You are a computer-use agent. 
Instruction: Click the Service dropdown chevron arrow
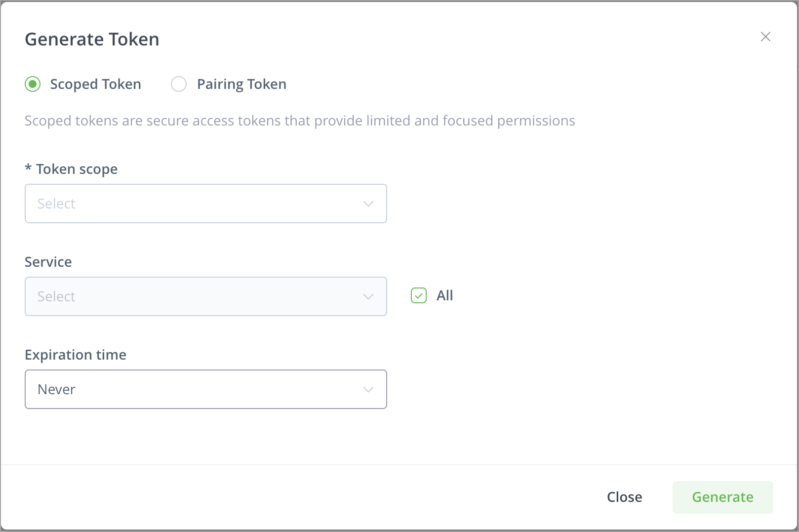click(368, 296)
